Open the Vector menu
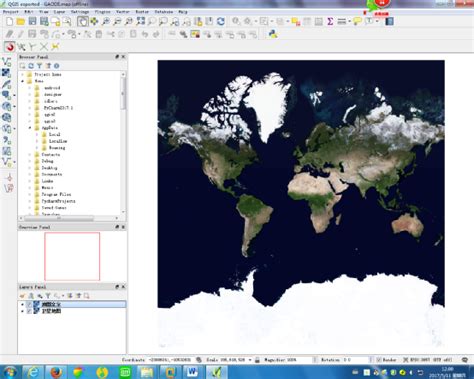This screenshot has height=379, width=474. point(123,12)
